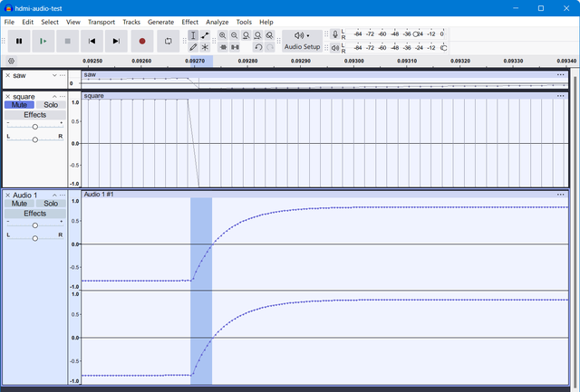
Task: Close the Audio 1 track
Action: point(8,195)
